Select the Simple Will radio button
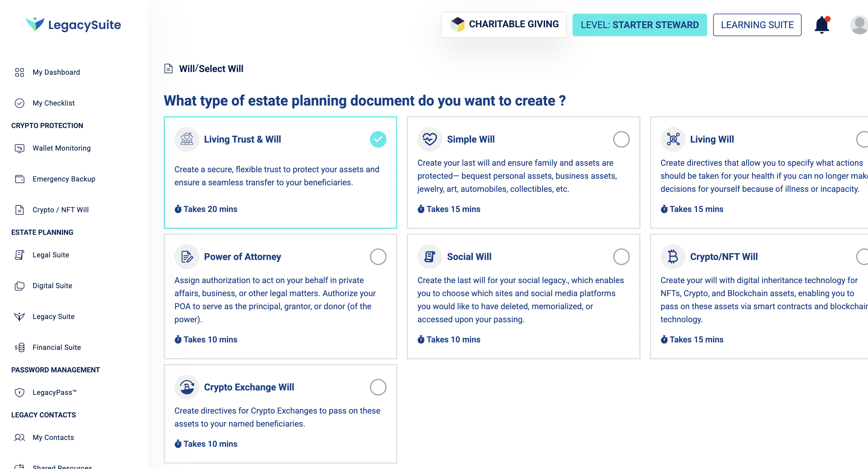Image resolution: width=868 pixels, height=469 pixels. [621, 139]
